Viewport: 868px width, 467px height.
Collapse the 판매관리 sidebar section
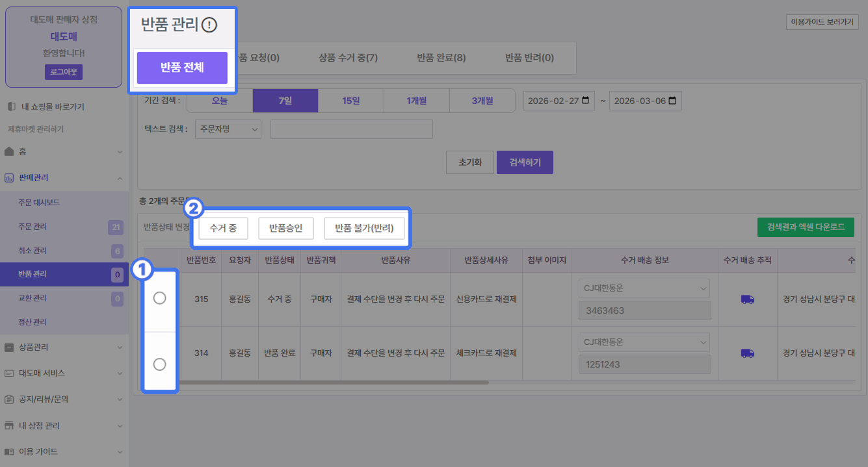120,178
